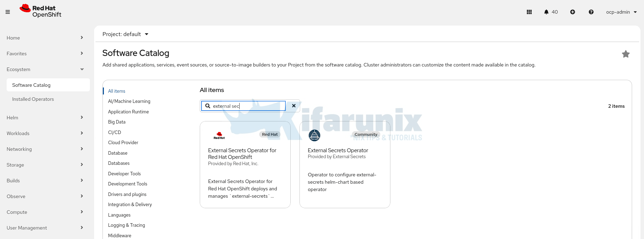The height and width of the screenshot is (239, 644).
Task: Click the Red Hat logo on operator card
Action: (219, 135)
